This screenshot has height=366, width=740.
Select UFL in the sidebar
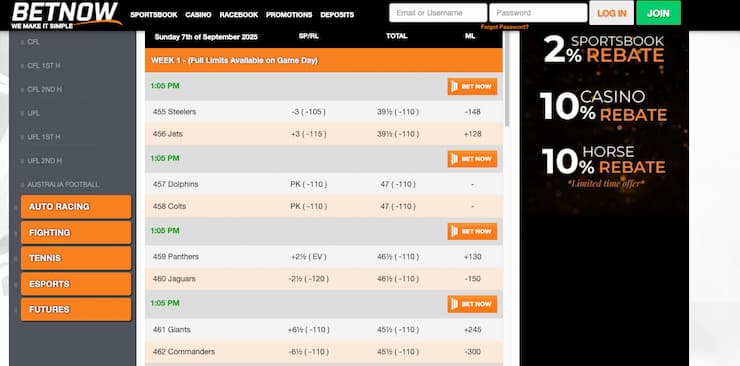point(34,113)
